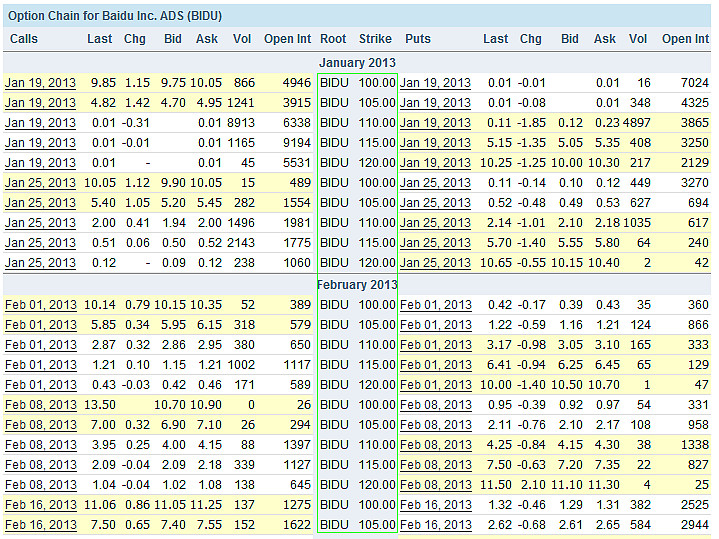The width and height of the screenshot is (719, 539).
Task: Select put change value -1.85
Action: click(x=532, y=123)
